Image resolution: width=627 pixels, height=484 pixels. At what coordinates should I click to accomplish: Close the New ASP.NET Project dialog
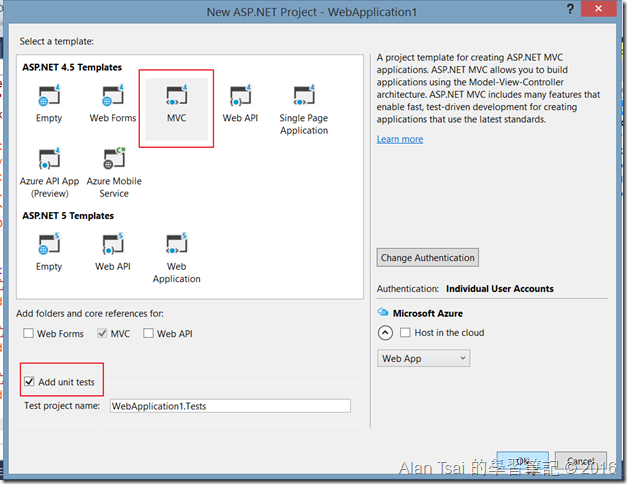click(598, 9)
